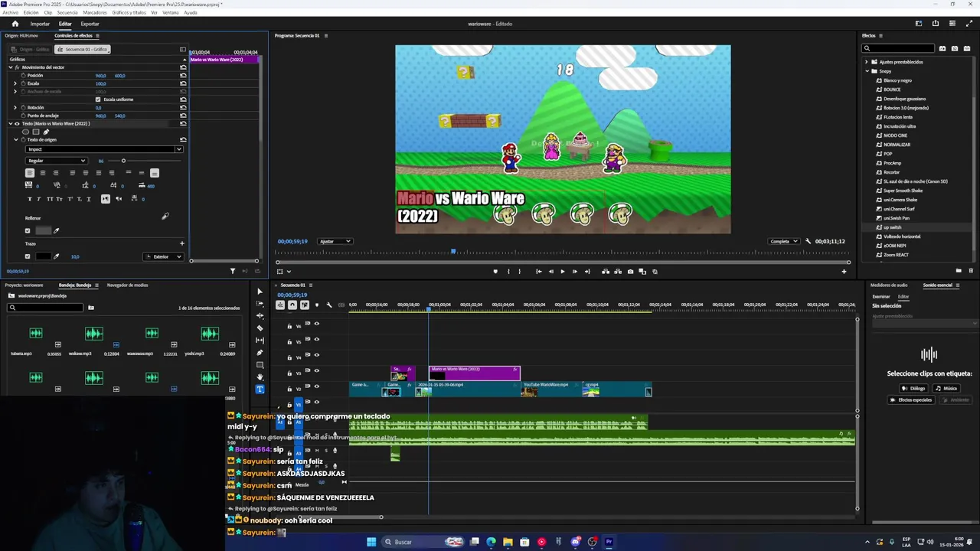Expand the Escala property
This screenshot has width=980, height=551.
(15, 83)
